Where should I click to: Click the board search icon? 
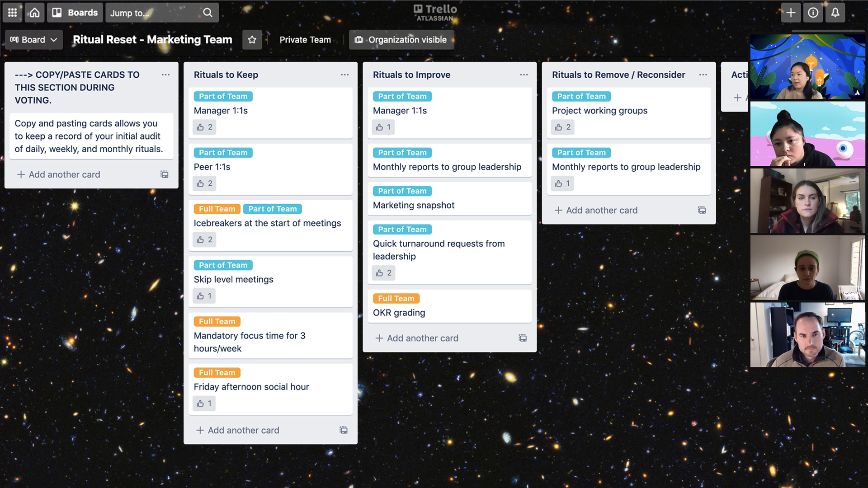(207, 12)
